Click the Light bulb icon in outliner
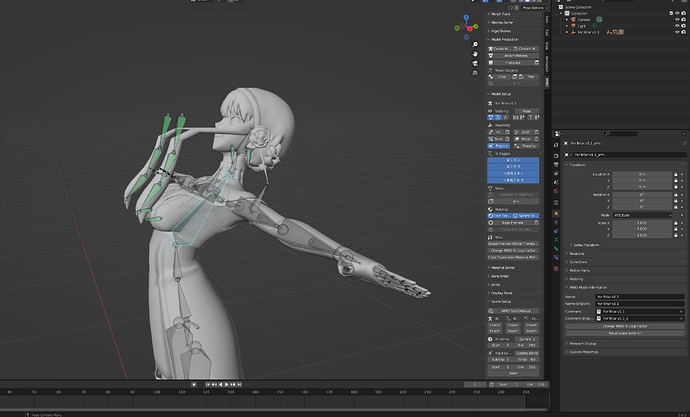 573,26
